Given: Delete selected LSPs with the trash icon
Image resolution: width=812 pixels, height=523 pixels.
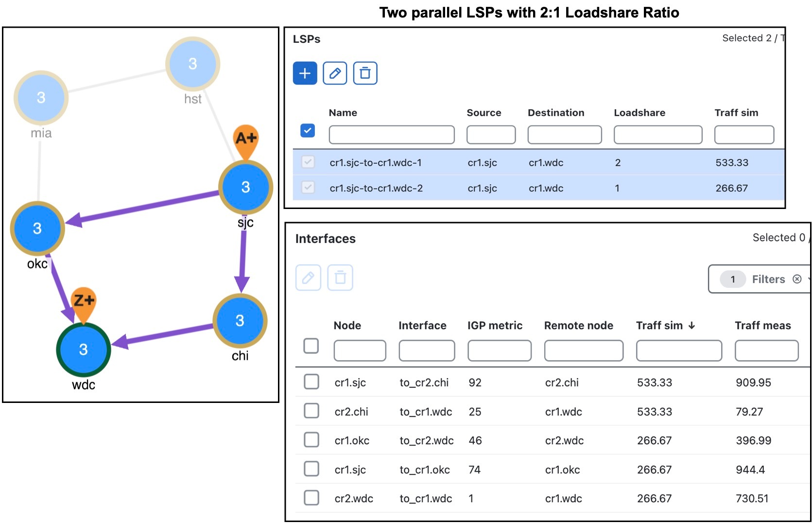Looking at the screenshot, I should [365, 73].
